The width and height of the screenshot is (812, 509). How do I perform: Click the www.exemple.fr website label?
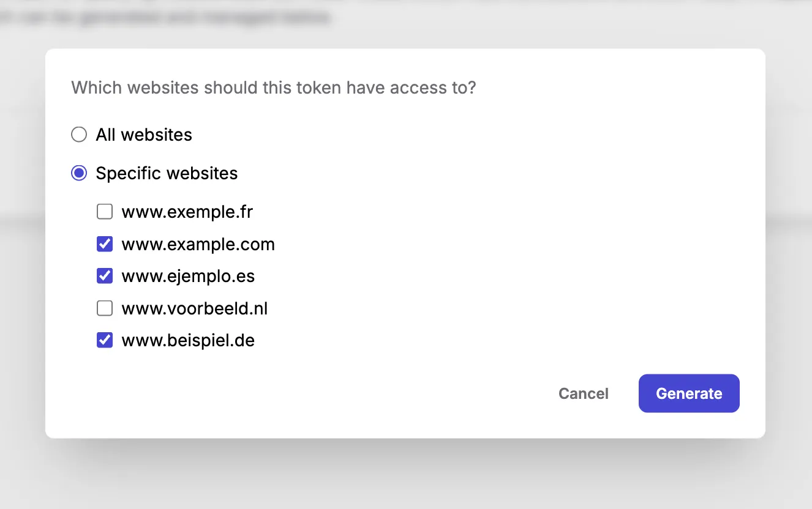tap(187, 212)
